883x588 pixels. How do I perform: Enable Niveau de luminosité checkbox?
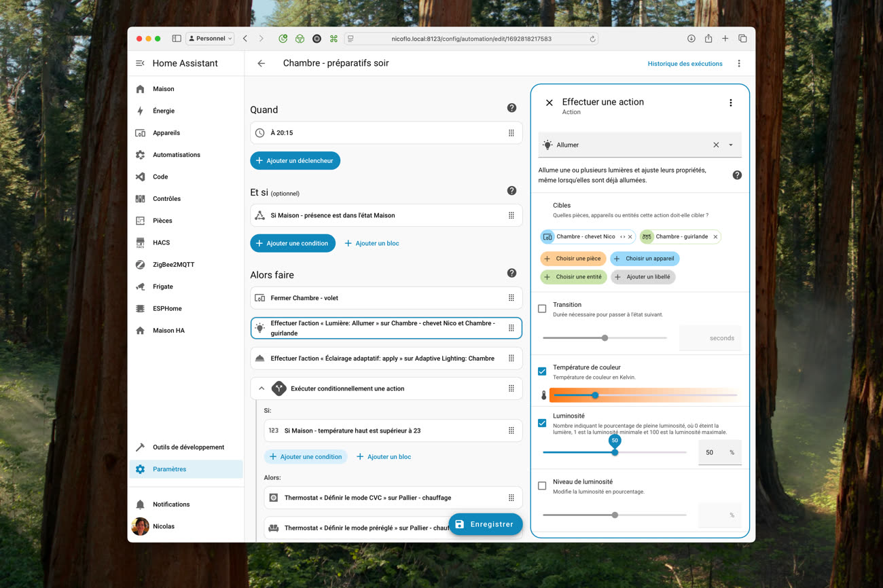542,485
